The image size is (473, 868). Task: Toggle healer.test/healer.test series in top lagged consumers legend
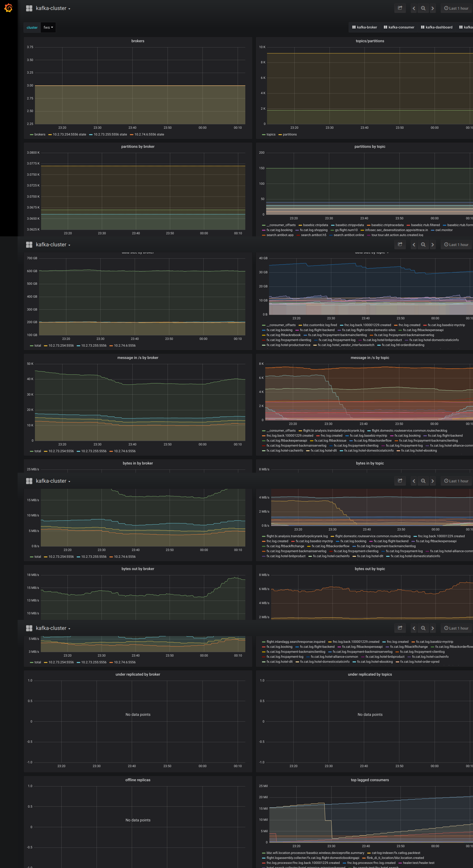(419, 863)
